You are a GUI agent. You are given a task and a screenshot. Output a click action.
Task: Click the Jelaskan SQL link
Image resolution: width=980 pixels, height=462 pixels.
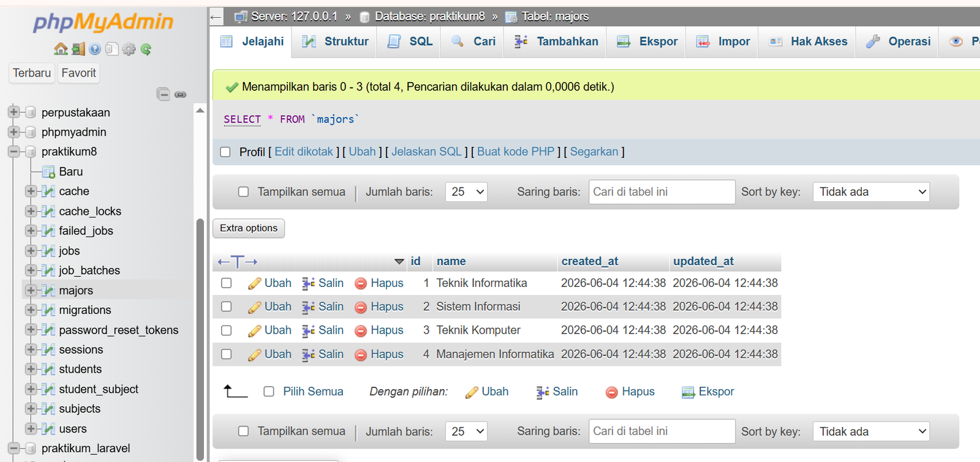click(x=426, y=152)
